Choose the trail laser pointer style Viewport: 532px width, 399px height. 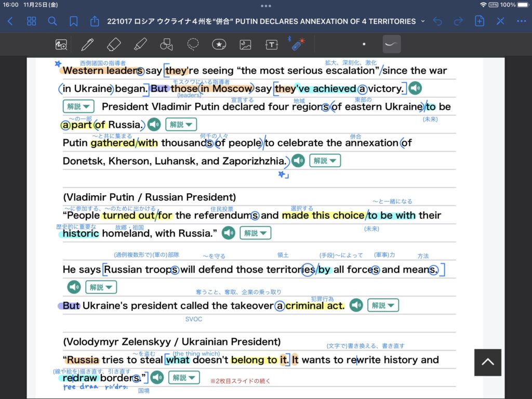[x=392, y=44]
